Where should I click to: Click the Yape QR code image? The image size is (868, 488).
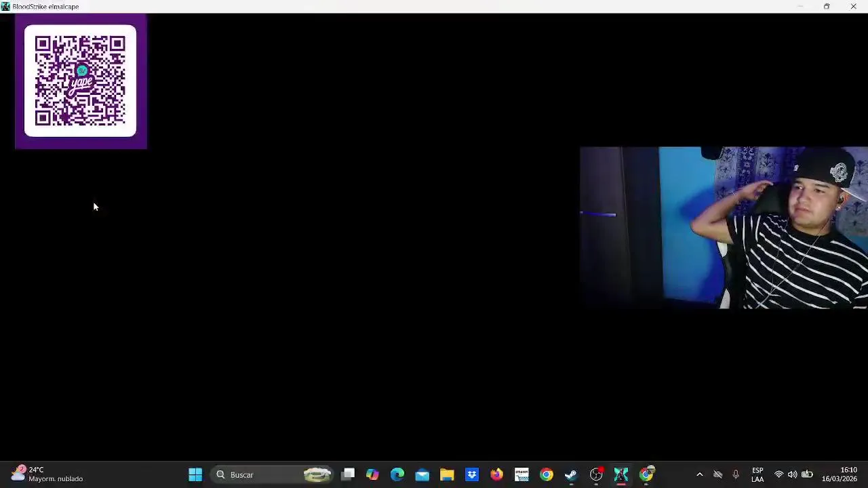coord(81,81)
